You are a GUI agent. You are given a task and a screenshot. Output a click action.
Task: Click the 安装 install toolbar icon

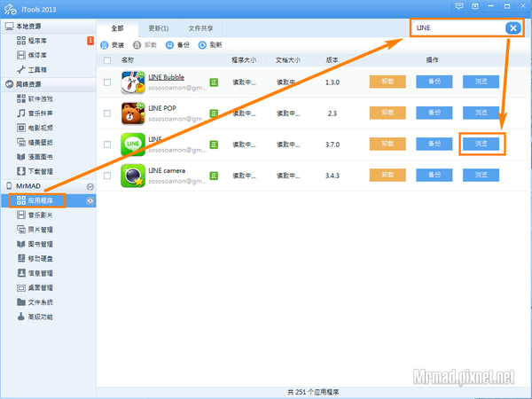pos(105,45)
